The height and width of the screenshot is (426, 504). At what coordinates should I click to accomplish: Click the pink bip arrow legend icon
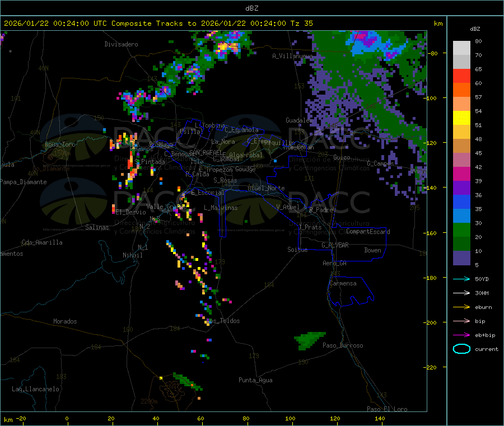pyautogui.click(x=461, y=321)
